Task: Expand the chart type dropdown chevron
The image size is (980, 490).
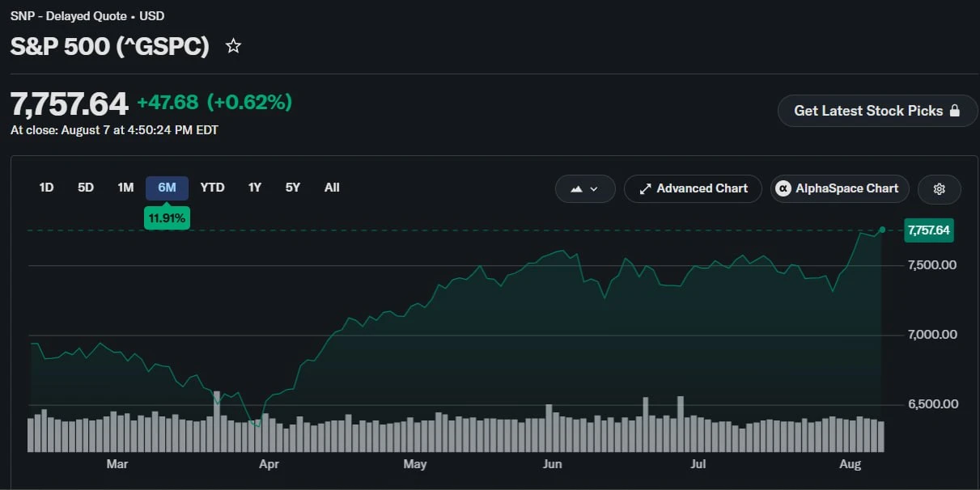Action: (x=594, y=189)
